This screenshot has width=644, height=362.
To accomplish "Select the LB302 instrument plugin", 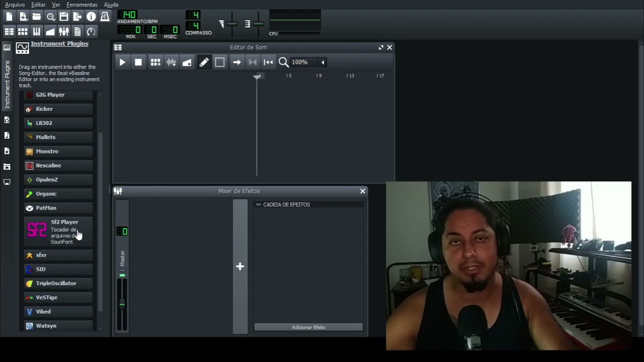I will coord(58,123).
